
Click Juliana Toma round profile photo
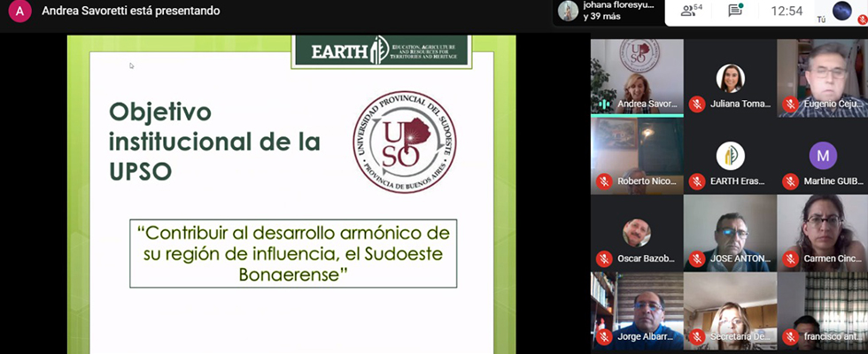point(730,78)
